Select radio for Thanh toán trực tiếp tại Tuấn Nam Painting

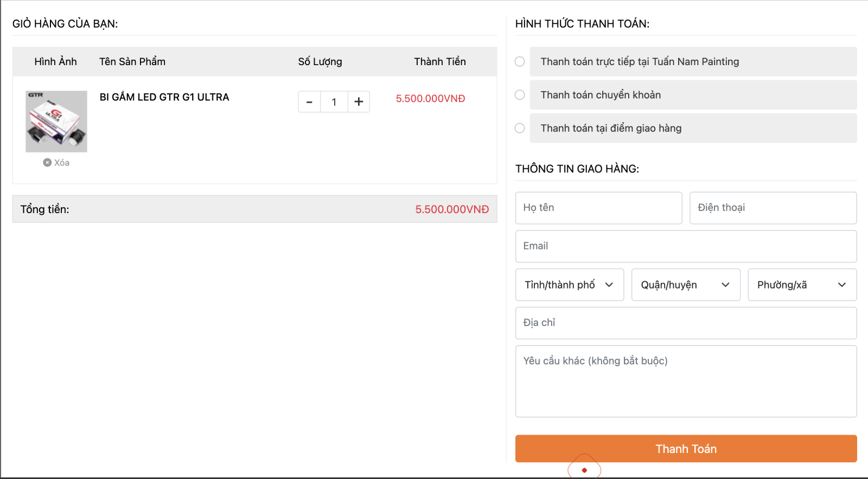[x=520, y=61]
